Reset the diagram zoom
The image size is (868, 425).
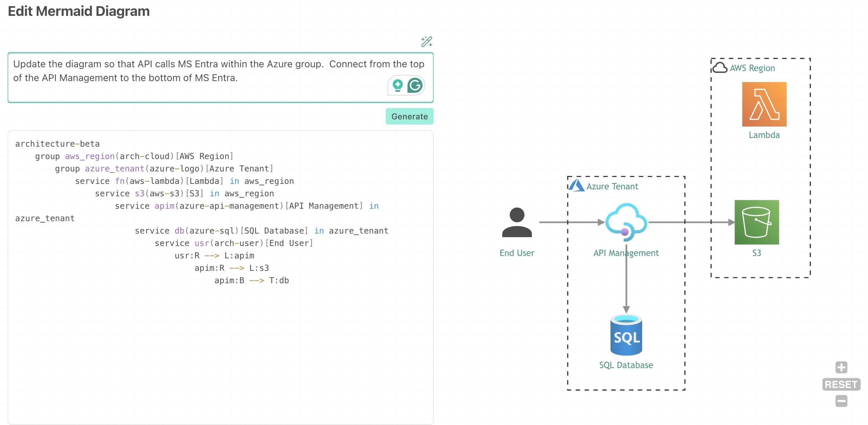[x=841, y=384]
